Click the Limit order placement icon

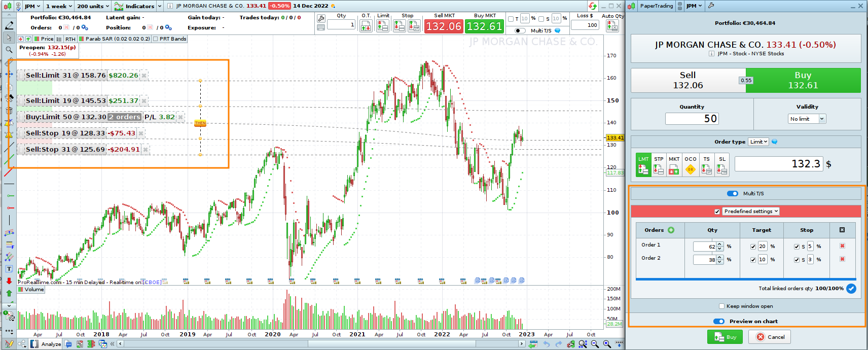coord(383,26)
